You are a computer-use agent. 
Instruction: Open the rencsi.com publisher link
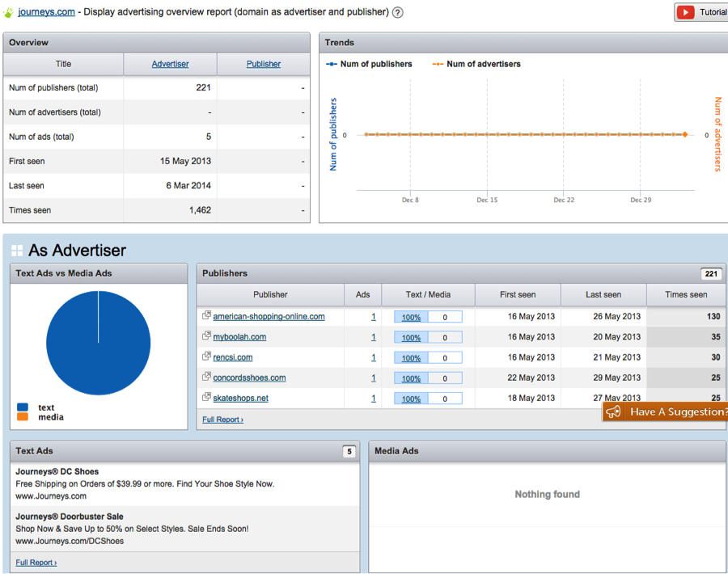coord(233,357)
